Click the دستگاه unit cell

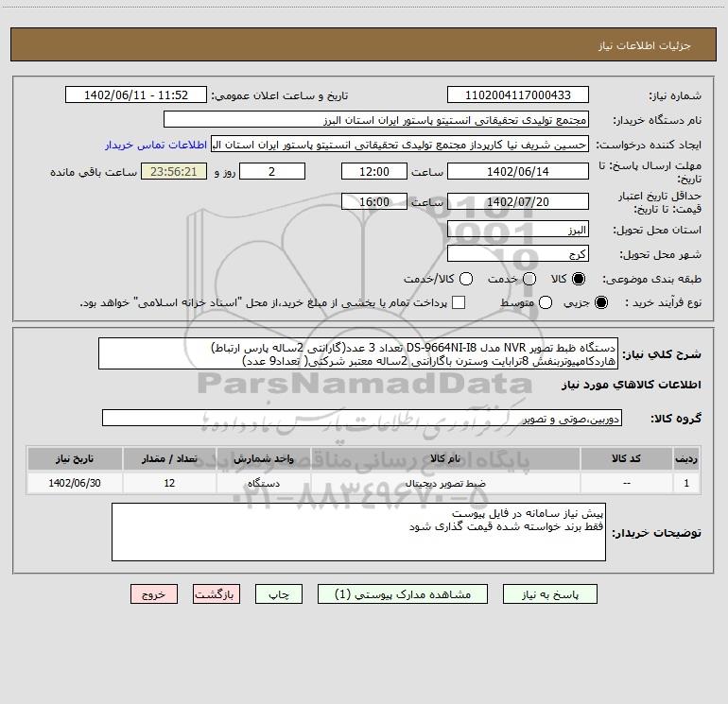[x=263, y=483]
